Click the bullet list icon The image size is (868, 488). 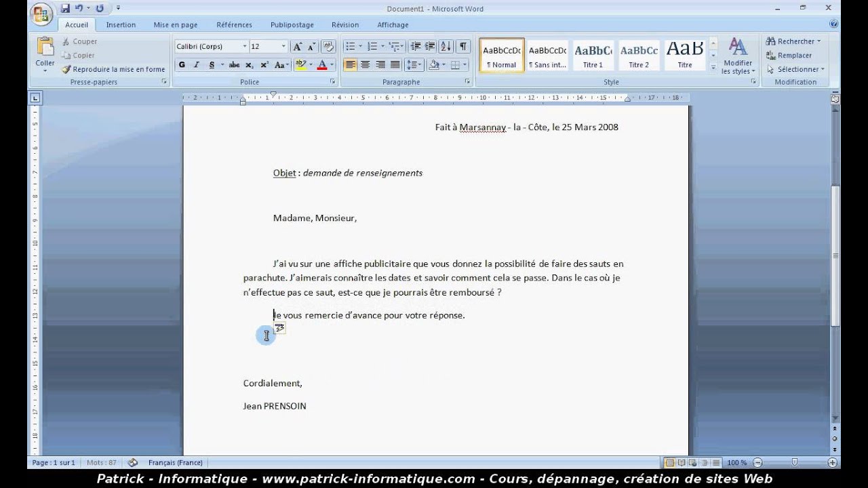(x=350, y=46)
